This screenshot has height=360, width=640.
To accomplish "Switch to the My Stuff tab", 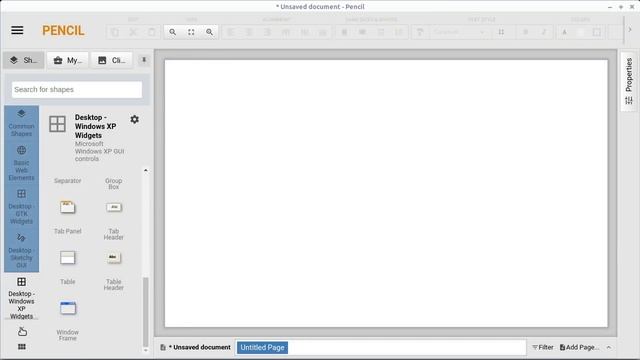I will pyautogui.click(x=68, y=60).
